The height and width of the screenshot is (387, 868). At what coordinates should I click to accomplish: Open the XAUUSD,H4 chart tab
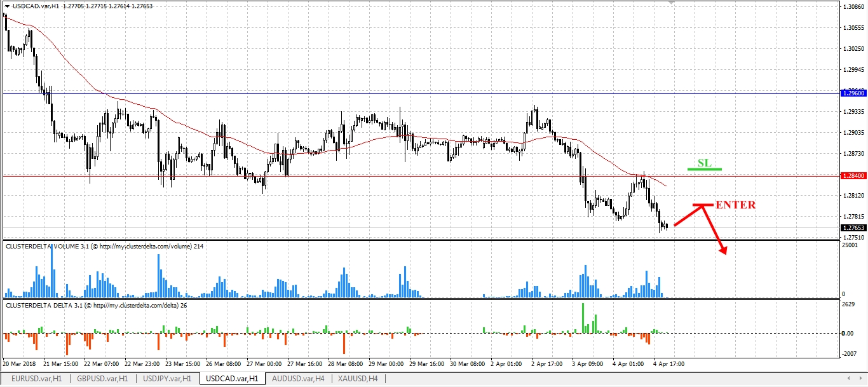357,379
